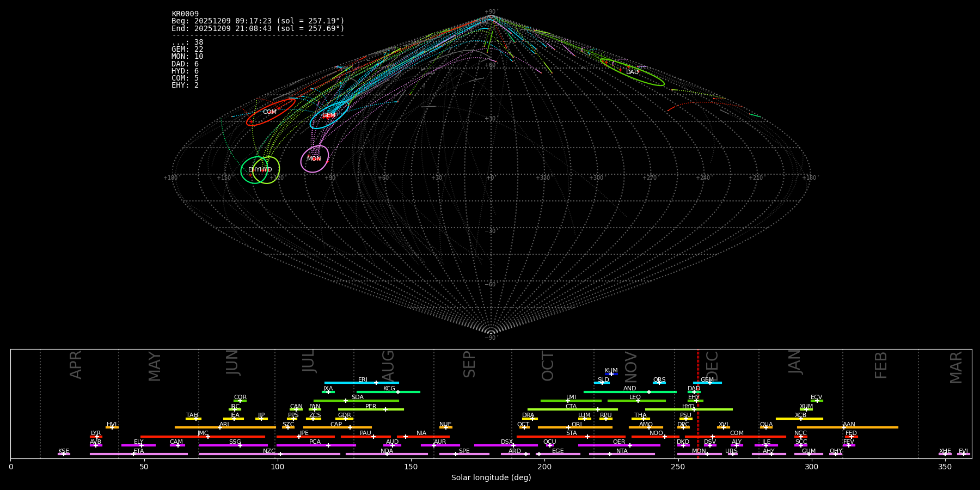Select the "GEM: 22" count in the legend
Viewport: 980px width, 490px height.
[x=187, y=49]
